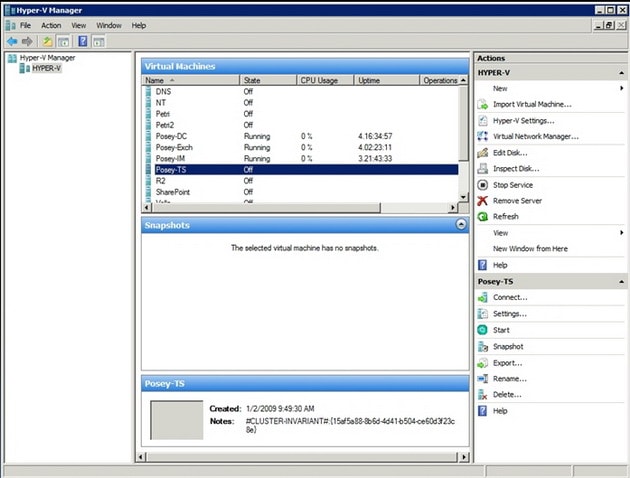Viewport: 630px width, 478px height.
Task: Click the Export icon for Posey-TS
Action: 483,363
